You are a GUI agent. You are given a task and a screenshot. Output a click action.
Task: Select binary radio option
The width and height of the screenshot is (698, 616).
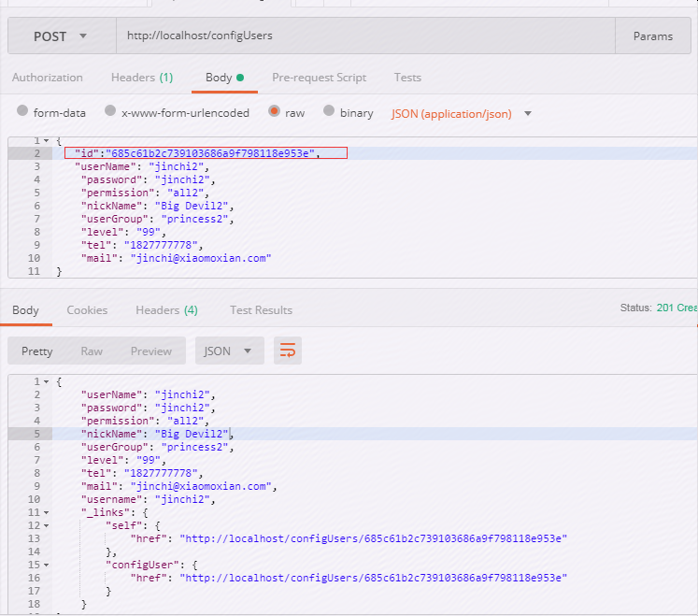pyautogui.click(x=329, y=110)
